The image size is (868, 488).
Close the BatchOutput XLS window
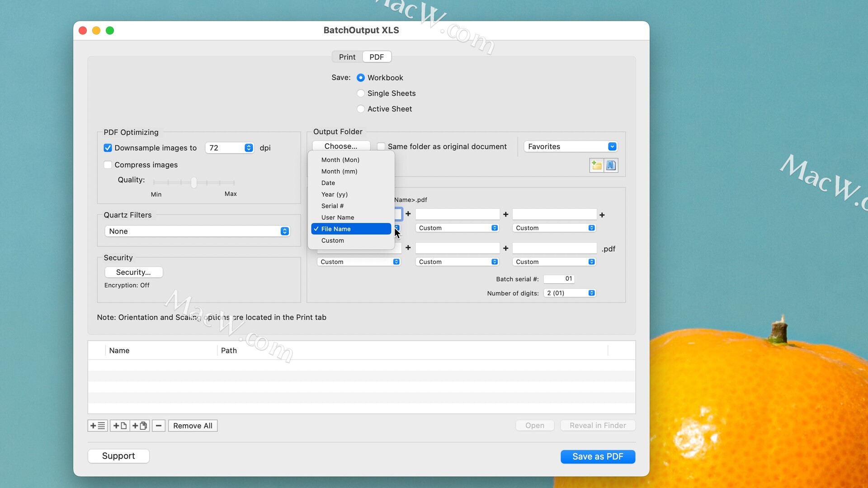pos(83,30)
